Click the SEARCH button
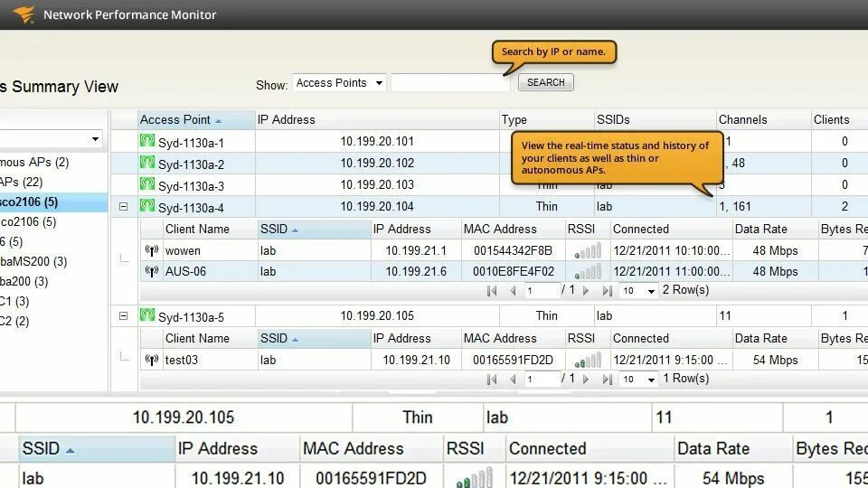The width and height of the screenshot is (868, 488). (546, 82)
